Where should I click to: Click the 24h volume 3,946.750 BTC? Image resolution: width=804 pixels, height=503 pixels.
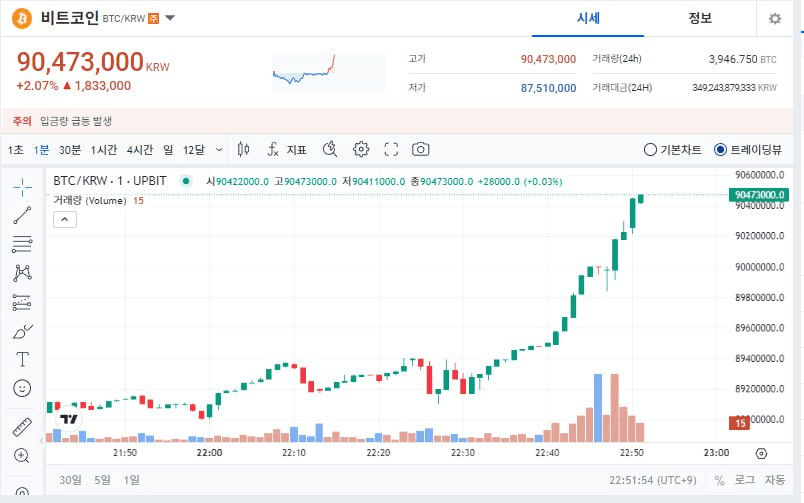tap(742, 59)
